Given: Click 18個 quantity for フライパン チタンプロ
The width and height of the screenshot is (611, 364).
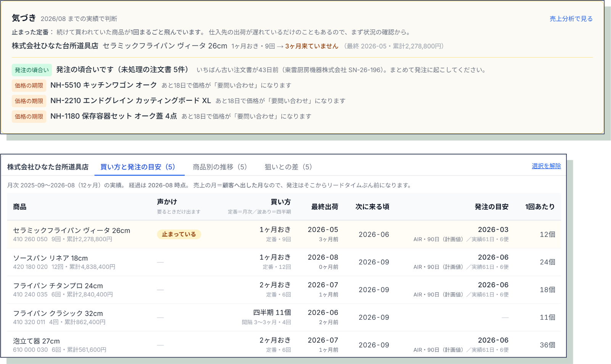Looking at the screenshot, I should [x=547, y=290].
